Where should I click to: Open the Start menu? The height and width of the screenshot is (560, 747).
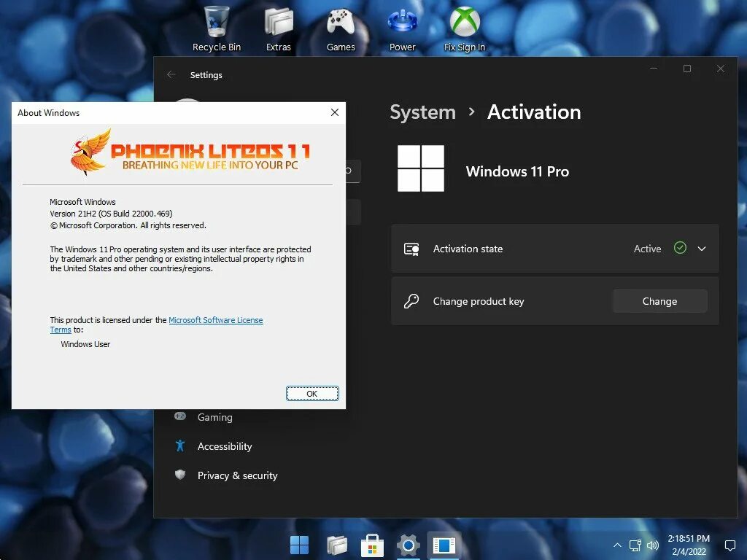[x=300, y=545]
